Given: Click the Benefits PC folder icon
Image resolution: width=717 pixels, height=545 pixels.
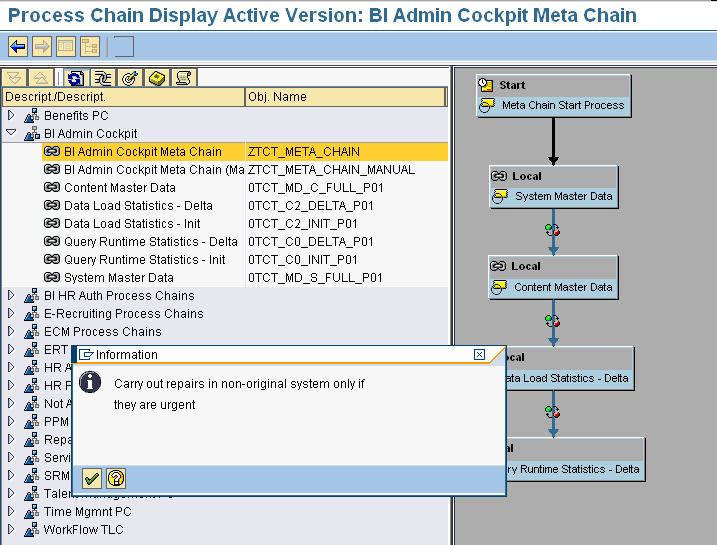Looking at the screenshot, I should tap(32, 116).
